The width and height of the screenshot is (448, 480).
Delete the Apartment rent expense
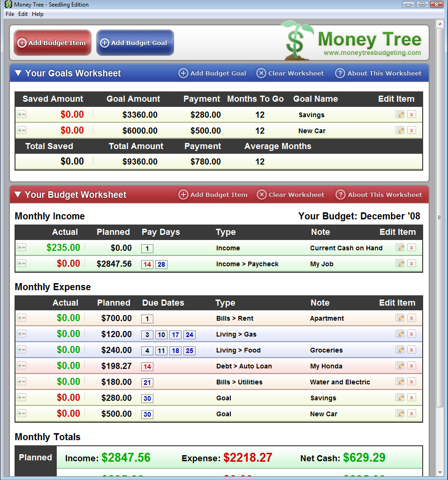click(411, 318)
